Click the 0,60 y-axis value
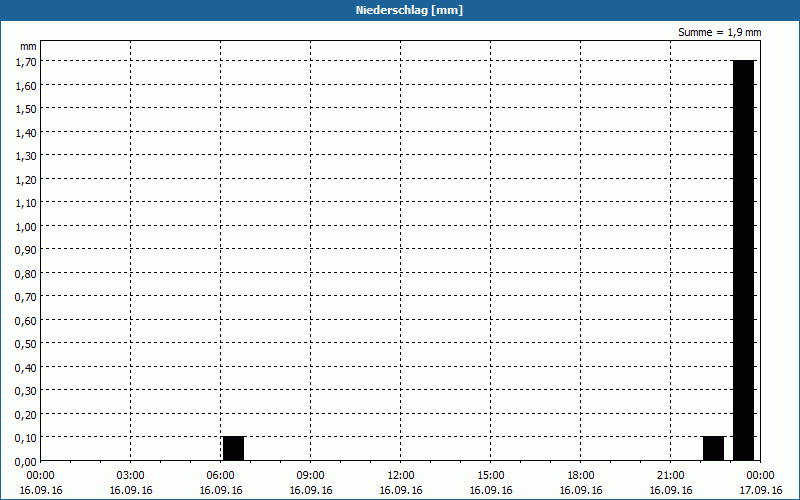The height and width of the screenshot is (500, 800). click(26, 321)
